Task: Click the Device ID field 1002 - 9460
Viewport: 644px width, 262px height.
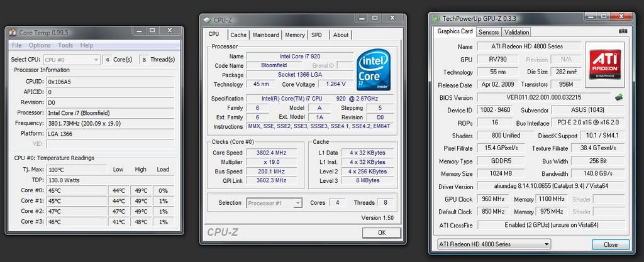Action: pyautogui.click(x=496, y=111)
